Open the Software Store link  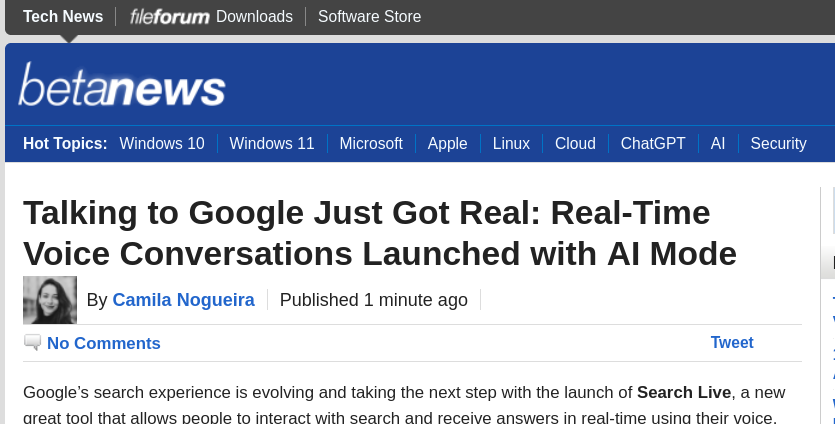tap(369, 17)
